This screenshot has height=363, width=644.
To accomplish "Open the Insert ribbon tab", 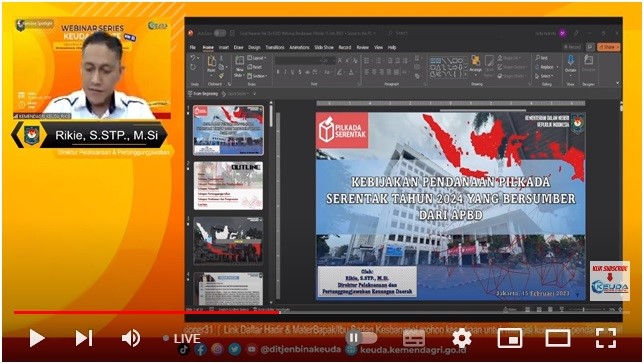I will coord(223,48).
